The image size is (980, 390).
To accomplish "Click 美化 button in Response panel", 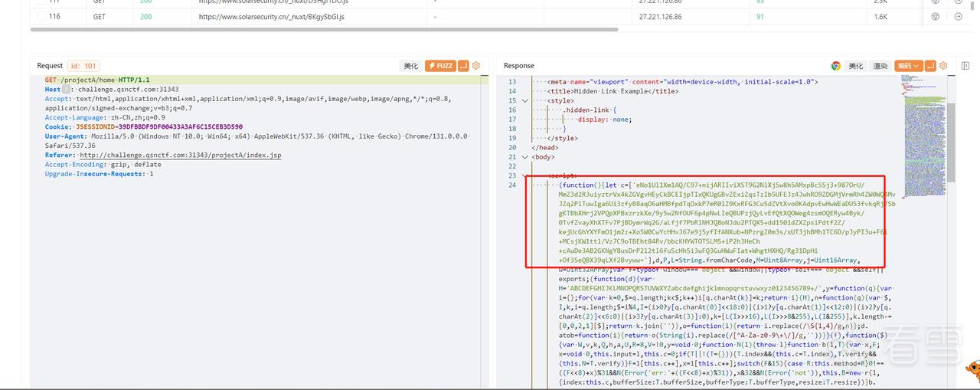I will click(x=855, y=66).
